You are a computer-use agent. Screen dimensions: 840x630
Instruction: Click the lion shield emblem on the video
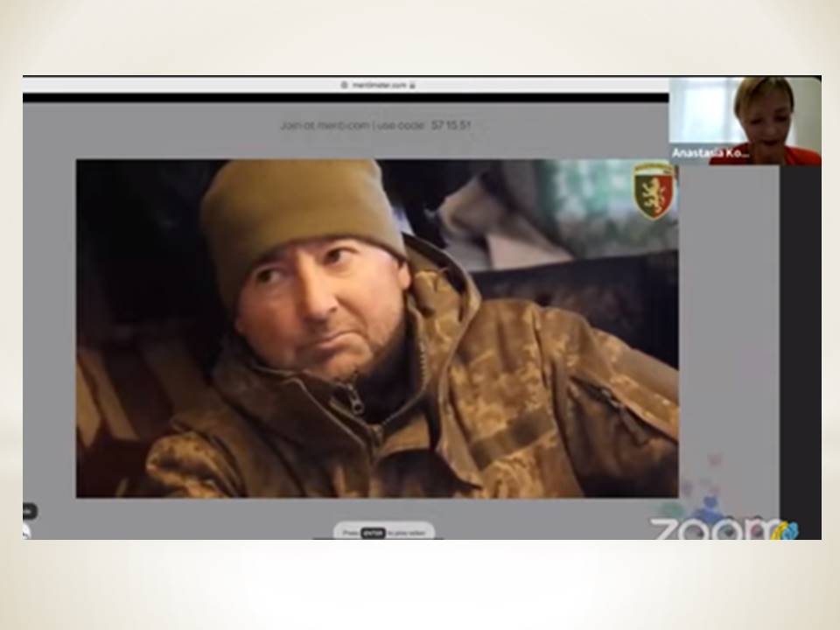pos(654,190)
